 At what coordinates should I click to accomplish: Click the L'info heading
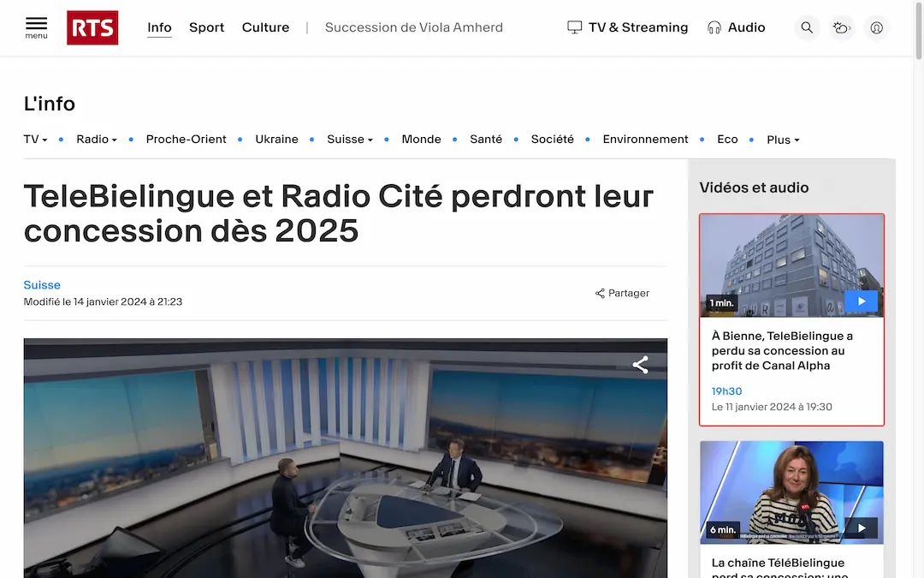coord(50,104)
